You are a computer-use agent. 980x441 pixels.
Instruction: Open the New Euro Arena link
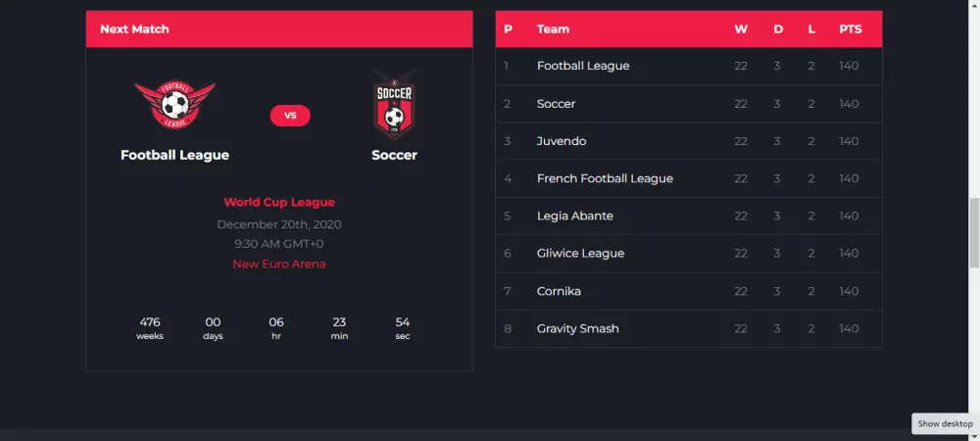tap(279, 264)
